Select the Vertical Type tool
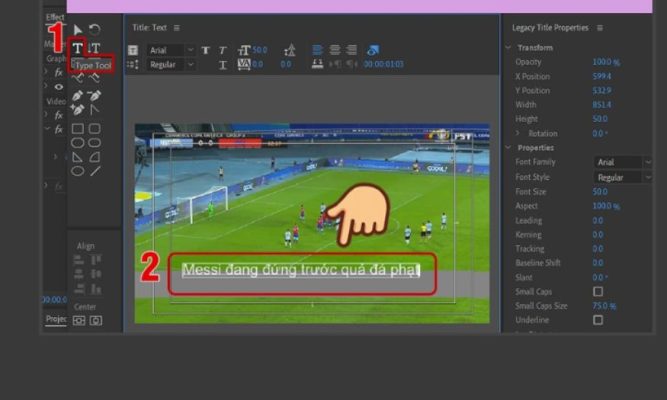 pyautogui.click(x=95, y=48)
